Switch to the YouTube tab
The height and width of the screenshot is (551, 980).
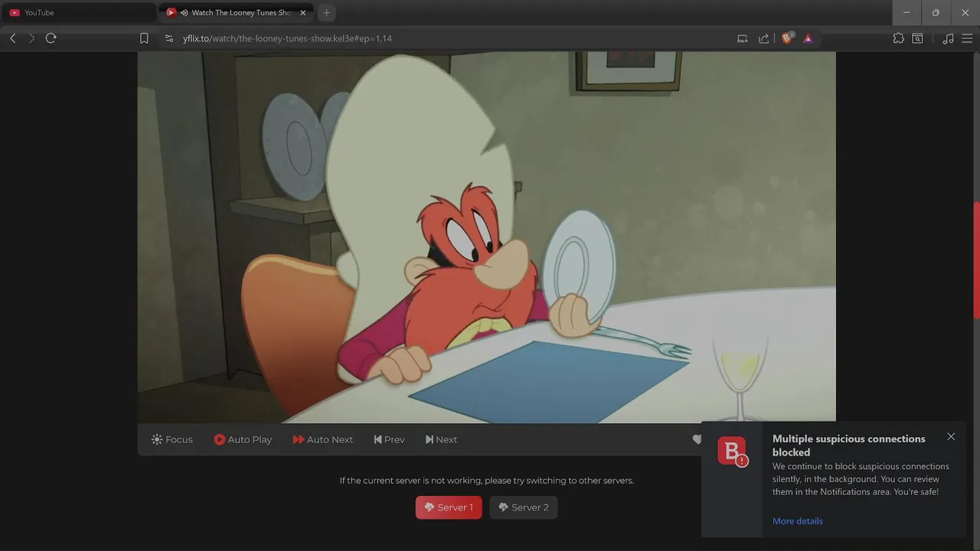click(x=80, y=12)
